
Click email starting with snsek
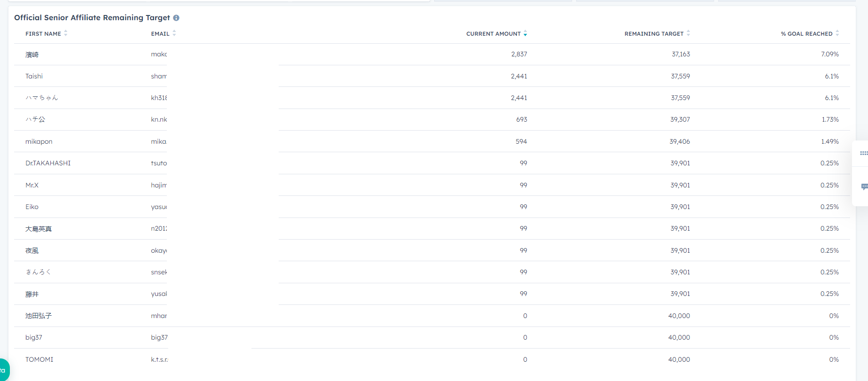pyautogui.click(x=159, y=272)
